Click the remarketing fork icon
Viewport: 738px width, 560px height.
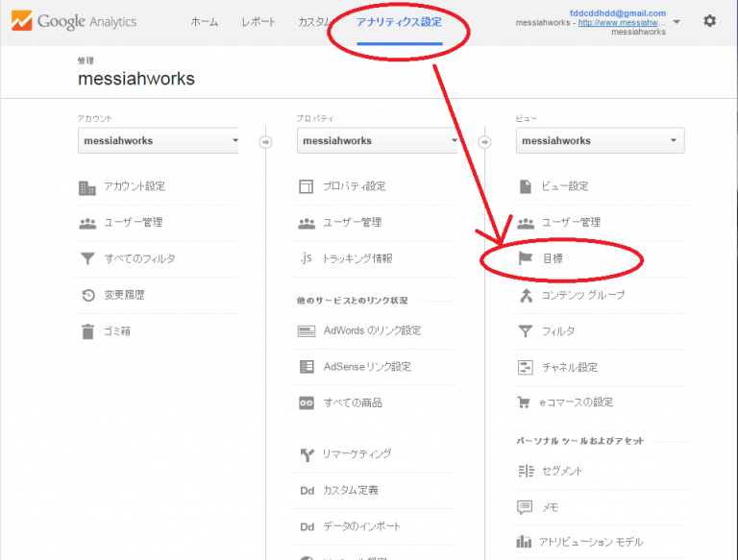pyautogui.click(x=307, y=454)
